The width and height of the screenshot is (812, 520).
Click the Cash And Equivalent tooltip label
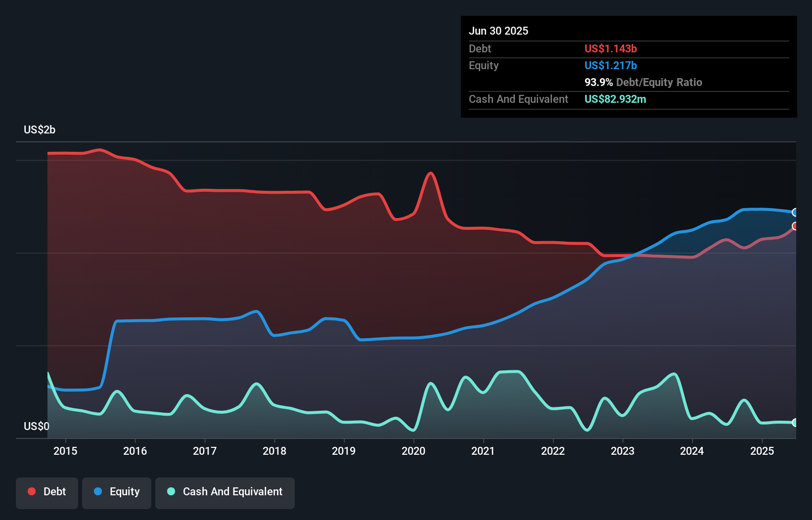[518, 99]
